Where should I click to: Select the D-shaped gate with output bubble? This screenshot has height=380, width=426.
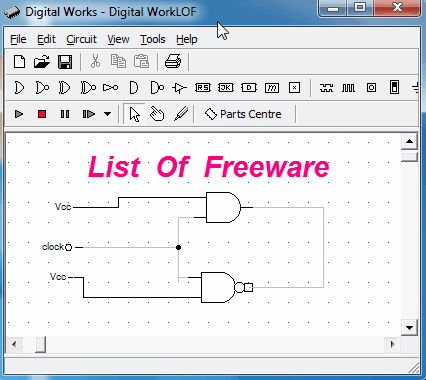click(157, 88)
